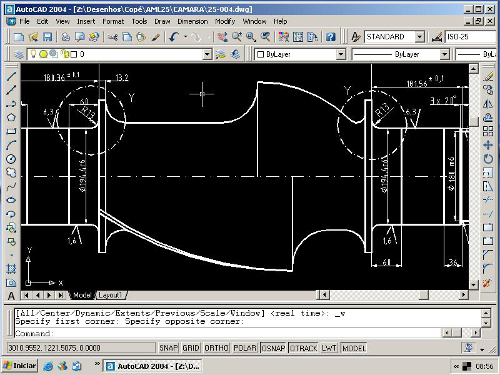This screenshot has width=500, height=375.
Task: Select the Erase modify tool
Action: tap(488, 76)
